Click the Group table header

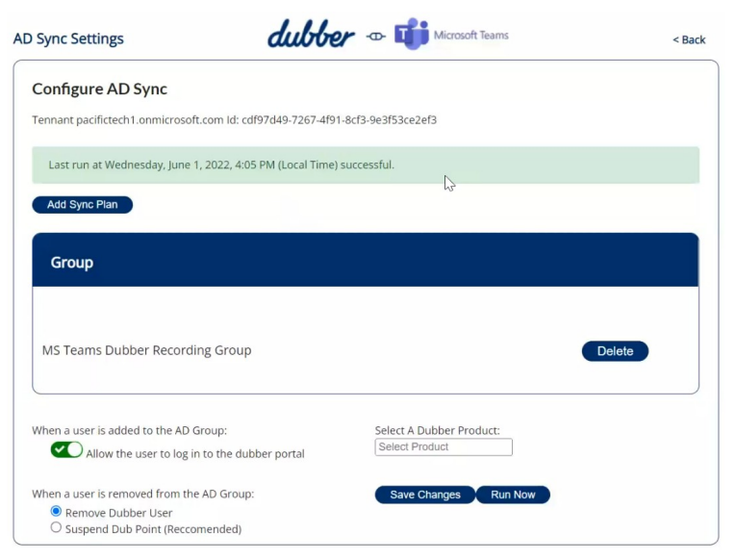tap(366, 260)
